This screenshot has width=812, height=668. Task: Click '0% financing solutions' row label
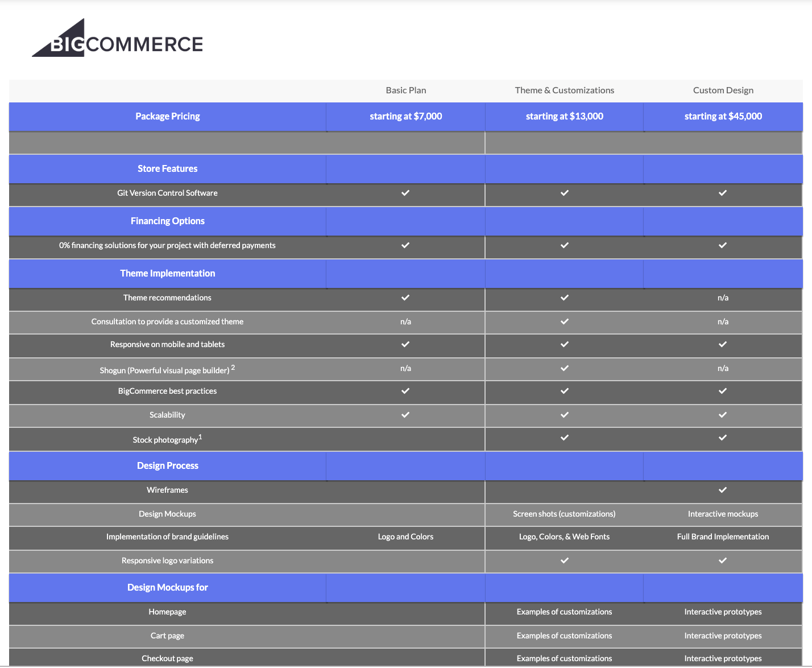(x=168, y=245)
